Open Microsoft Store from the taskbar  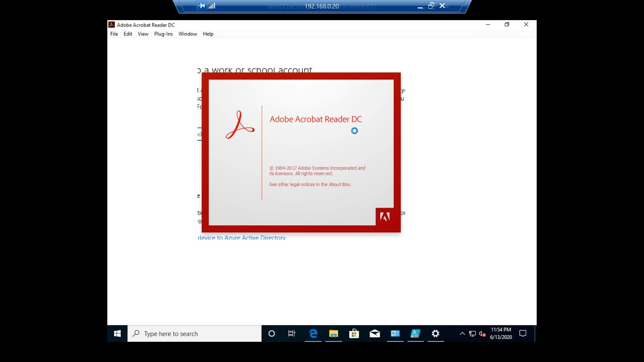(354, 333)
